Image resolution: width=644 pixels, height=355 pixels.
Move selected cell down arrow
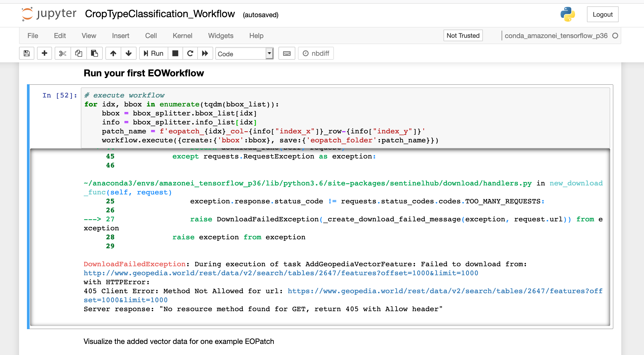(x=129, y=53)
